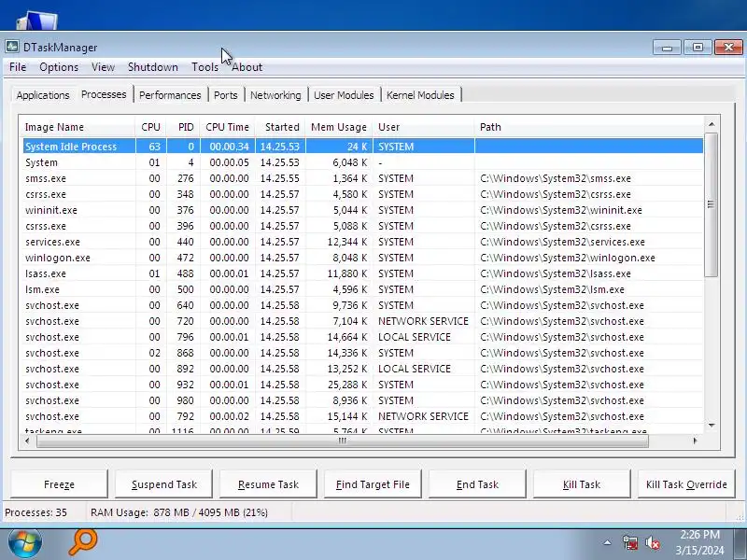Viewport: 747px width, 560px height.
Task: Sort by PID column header
Action: [x=184, y=127]
